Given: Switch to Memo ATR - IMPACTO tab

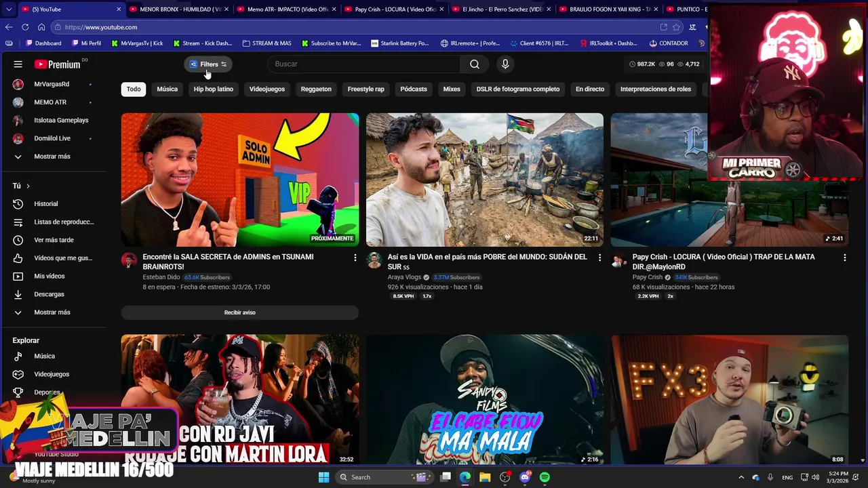Looking at the screenshot, I should coord(286,9).
